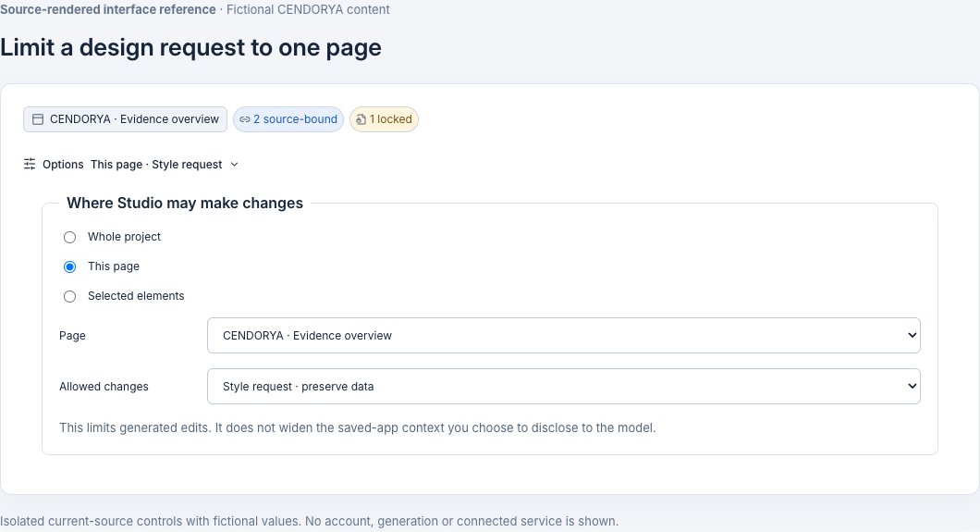Click the Where Studio may make changes heading
This screenshot has height=532, width=980.
185,204
